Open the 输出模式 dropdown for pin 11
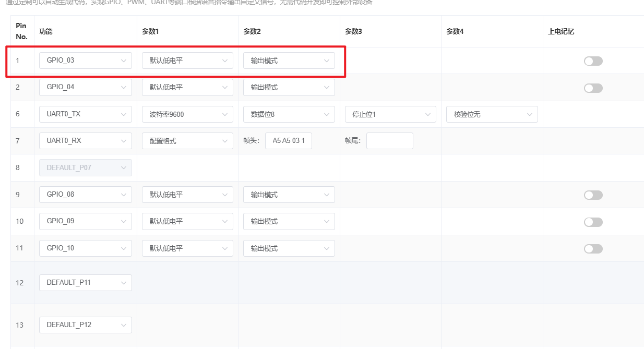The height and width of the screenshot is (349, 644). point(289,248)
